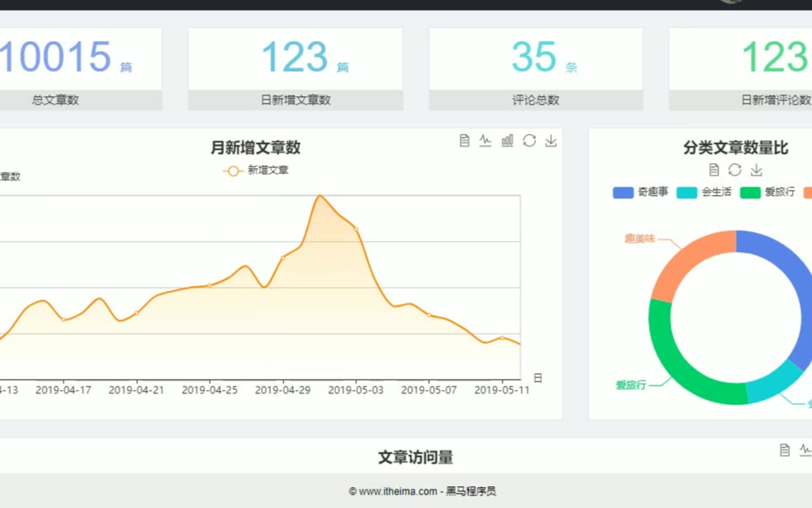Download monthly new articles chart as image
This screenshot has width=812, height=508.
(551, 141)
